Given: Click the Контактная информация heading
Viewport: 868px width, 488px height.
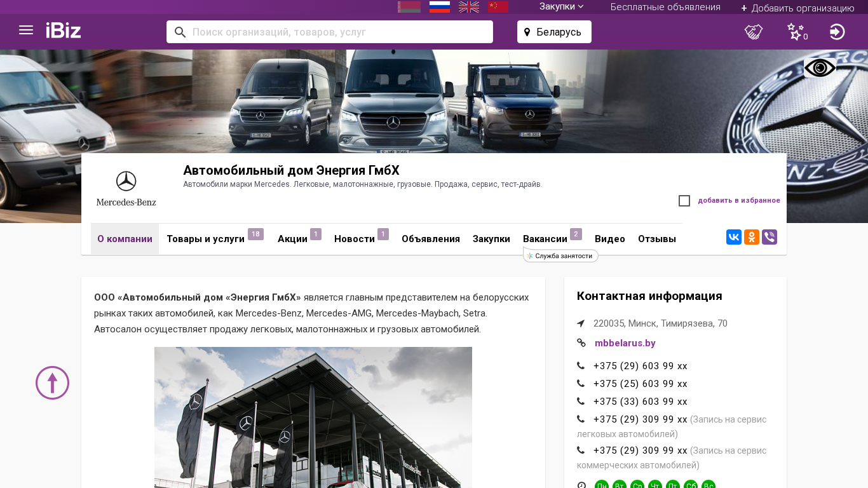Looking at the screenshot, I should coord(649,296).
